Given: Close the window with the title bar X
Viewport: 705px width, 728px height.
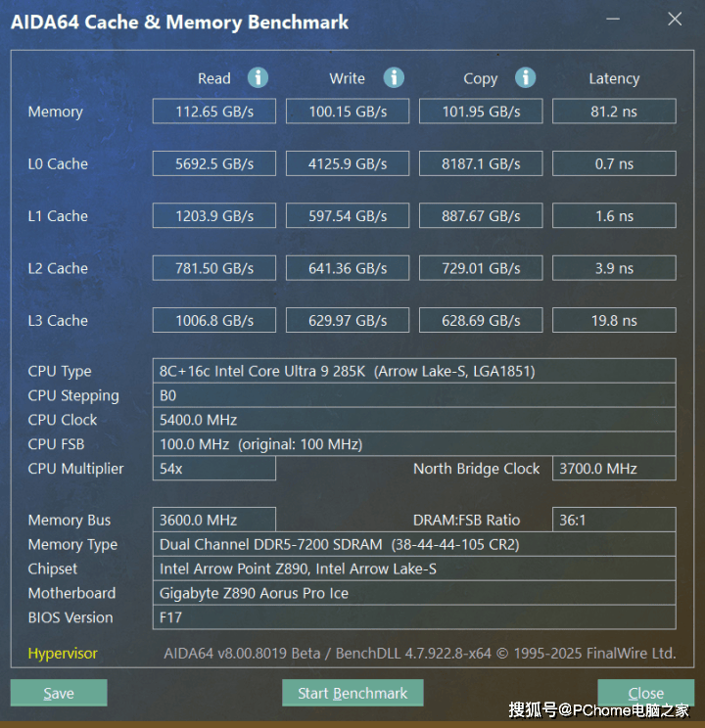Looking at the screenshot, I should (x=674, y=20).
